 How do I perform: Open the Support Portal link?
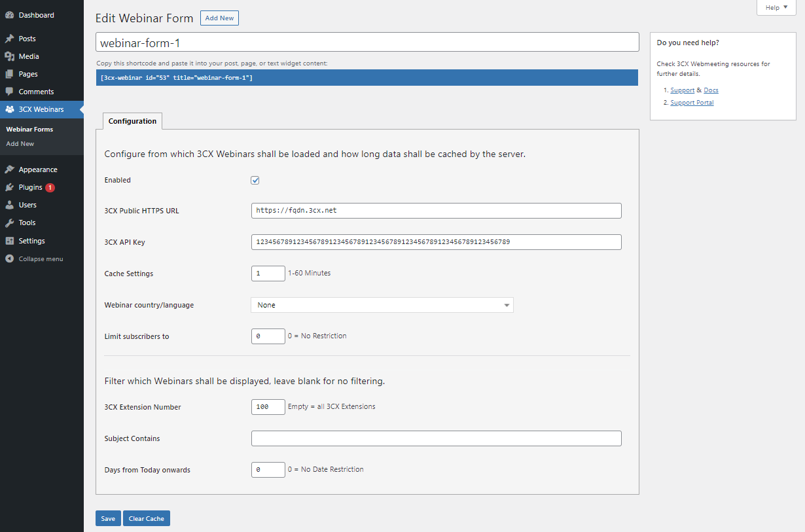click(x=692, y=103)
